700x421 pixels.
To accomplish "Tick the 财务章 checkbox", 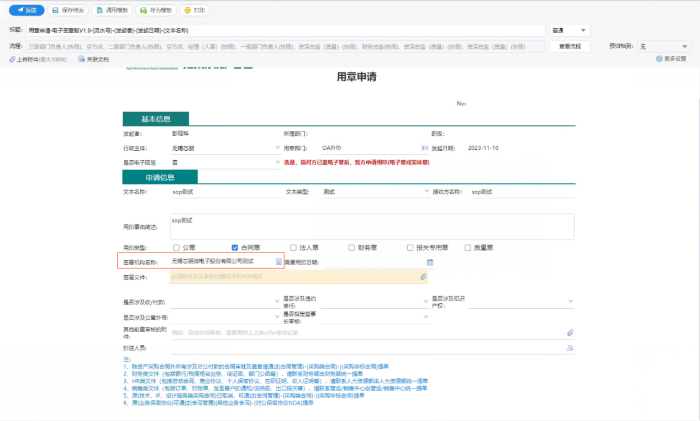I will point(352,247).
